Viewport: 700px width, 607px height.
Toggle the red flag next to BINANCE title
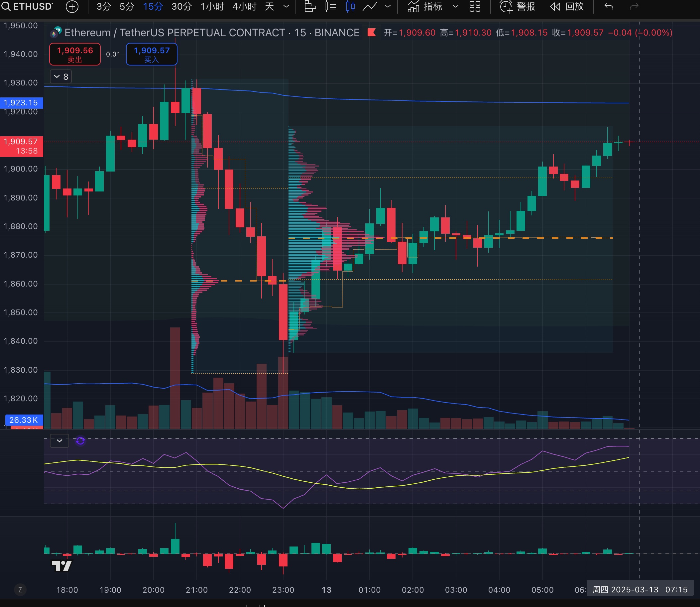(372, 33)
